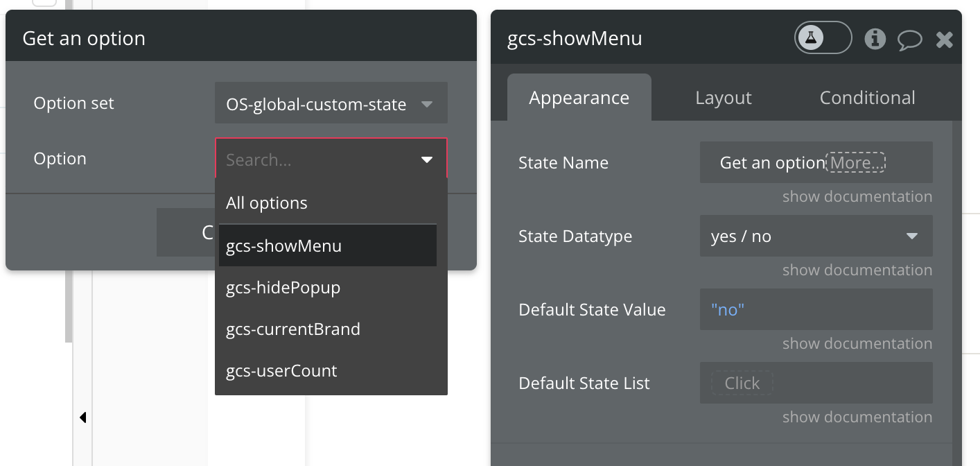This screenshot has width=980, height=466.
Task: Pick gcs-userCount option
Action: pyautogui.click(x=281, y=371)
